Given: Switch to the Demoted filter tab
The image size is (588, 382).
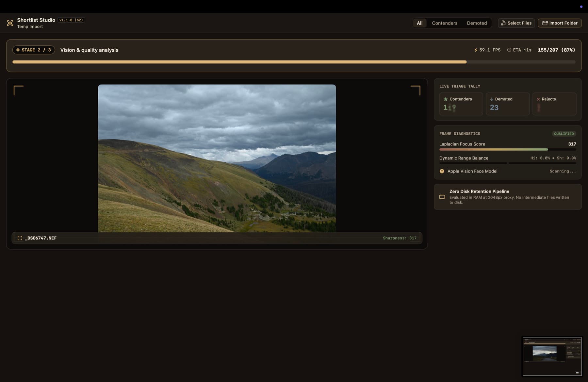Looking at the screenshot, I should pyautogui.click(x=477, y=23).
